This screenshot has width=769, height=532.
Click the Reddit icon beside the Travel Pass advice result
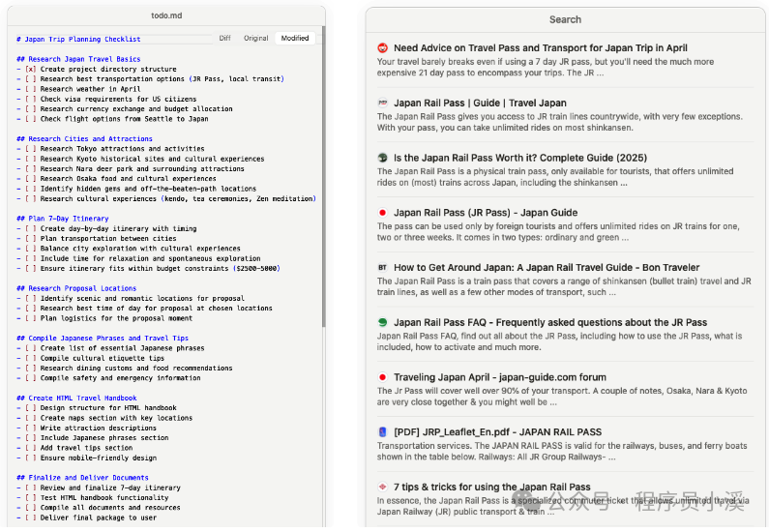(x=382, y=47)
